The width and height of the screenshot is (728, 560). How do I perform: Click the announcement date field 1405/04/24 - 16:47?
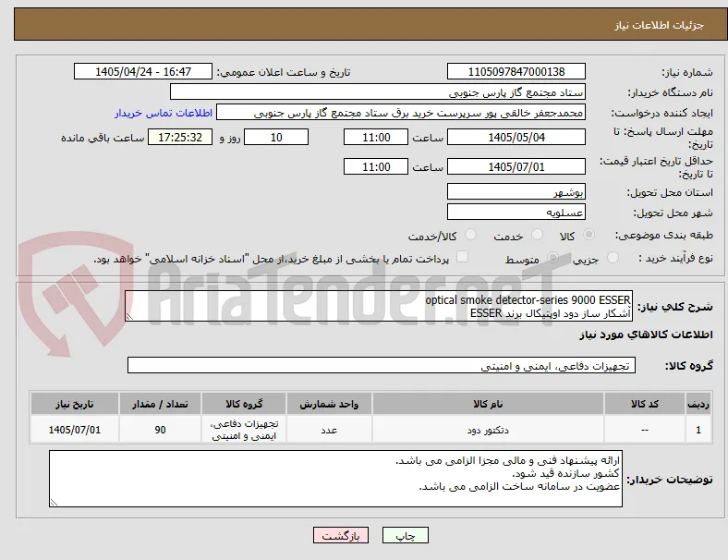pyautogui.click(x=143, y=71)
